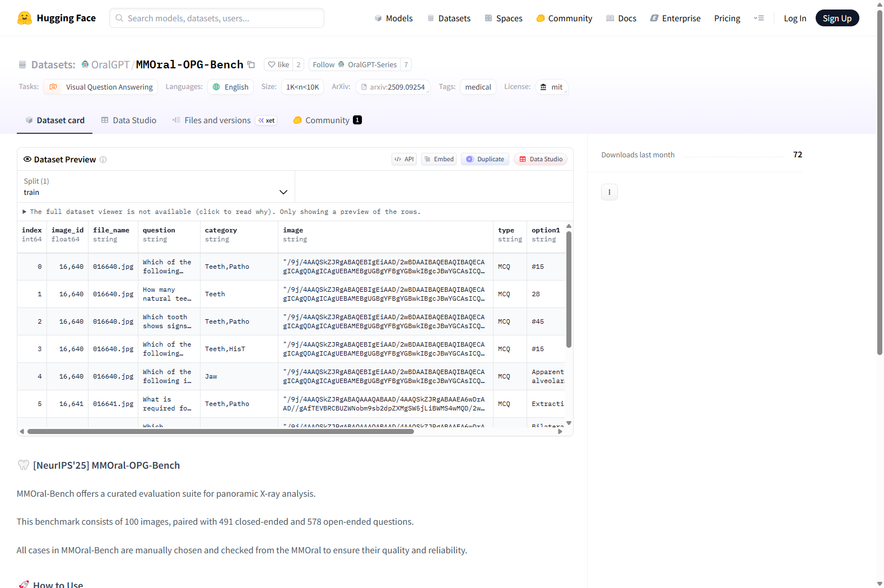The height and width of the screenshot is (588, 884).
Task: Open the Files and versions tab
Action: (217, 120)
